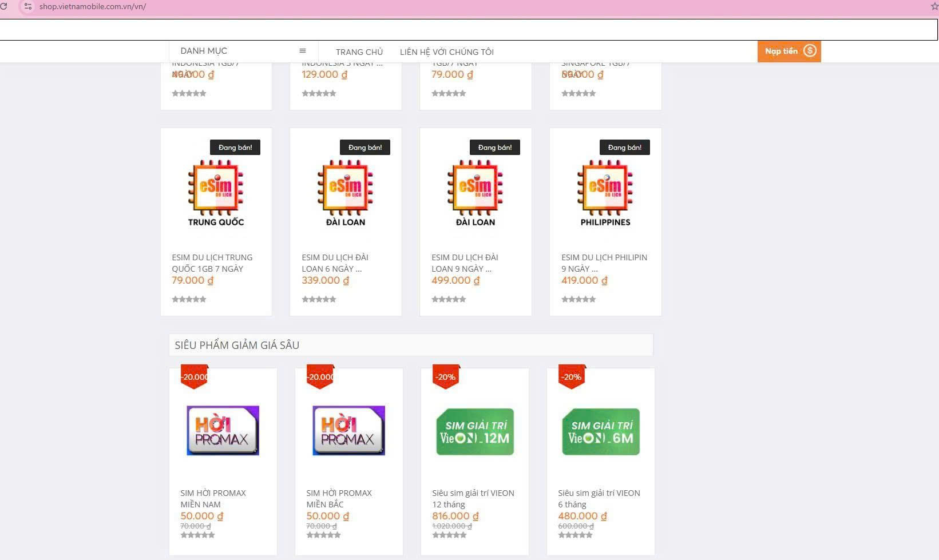Image resolution: width=939 pixels, height=560 pixels.
Task: Click the SIÊU PHẨM GIẢM GIÁ SÂU heading
Action: [237, 345]
